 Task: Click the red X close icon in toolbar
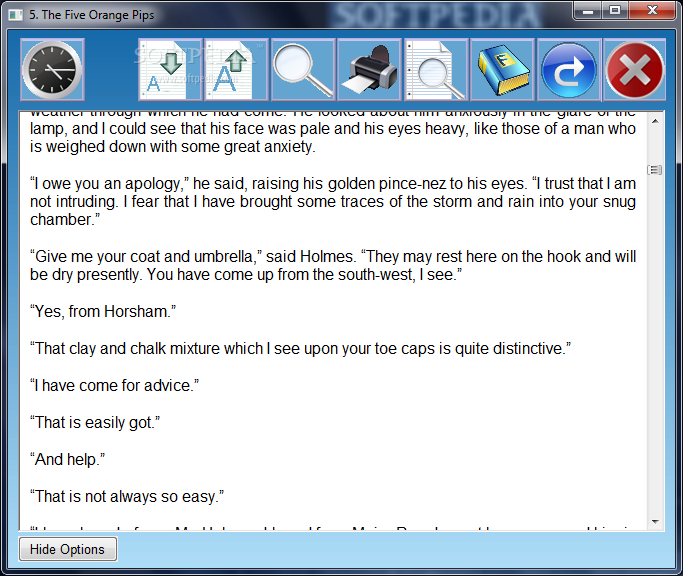[x=635, y=70]
